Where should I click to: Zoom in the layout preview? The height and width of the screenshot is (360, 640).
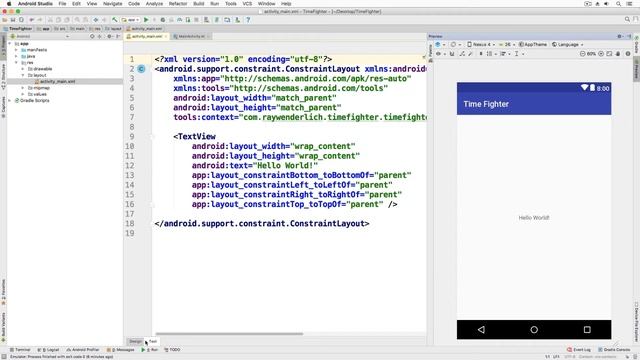[x=601, y=53]
